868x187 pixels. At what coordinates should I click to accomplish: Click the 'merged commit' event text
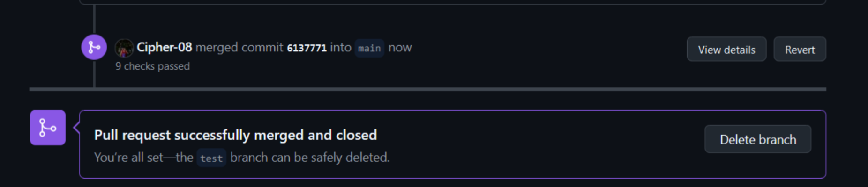coord(239,48)
